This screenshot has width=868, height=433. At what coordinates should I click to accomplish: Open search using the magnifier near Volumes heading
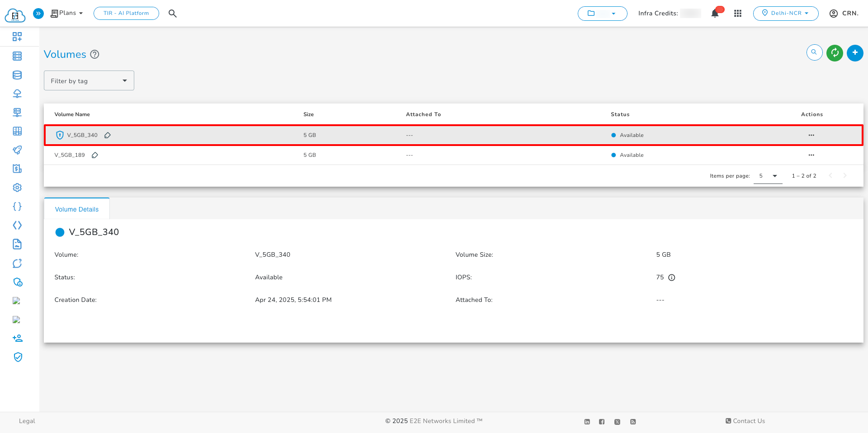coord(814,52)
